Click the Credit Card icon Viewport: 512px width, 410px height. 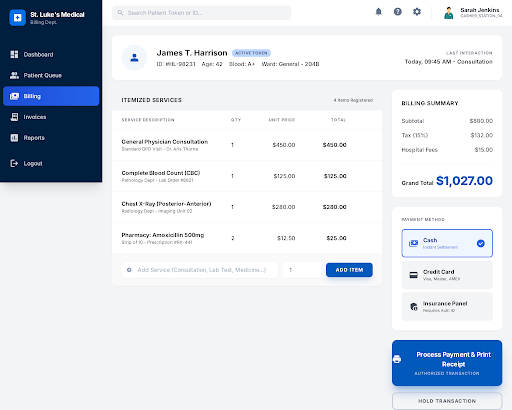pos(413,275)
